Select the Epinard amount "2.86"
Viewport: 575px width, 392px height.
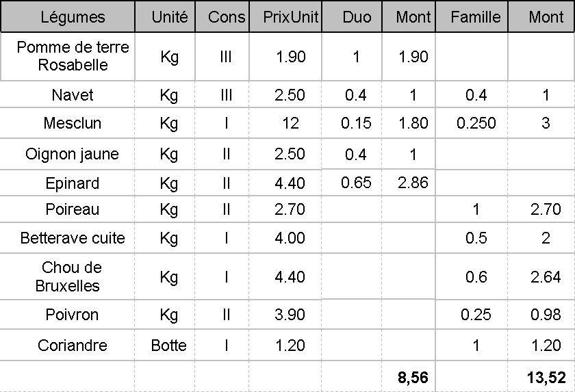(413, 183)
